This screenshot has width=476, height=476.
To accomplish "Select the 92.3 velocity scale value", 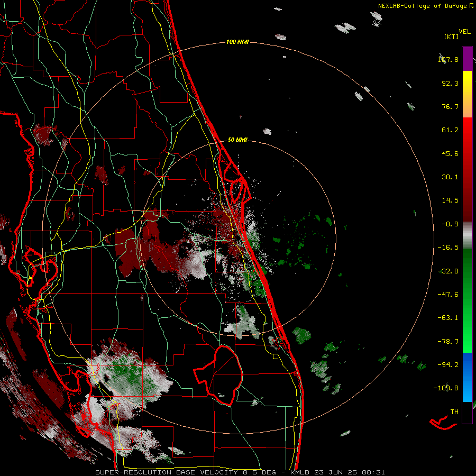I will tap(450, 83).
